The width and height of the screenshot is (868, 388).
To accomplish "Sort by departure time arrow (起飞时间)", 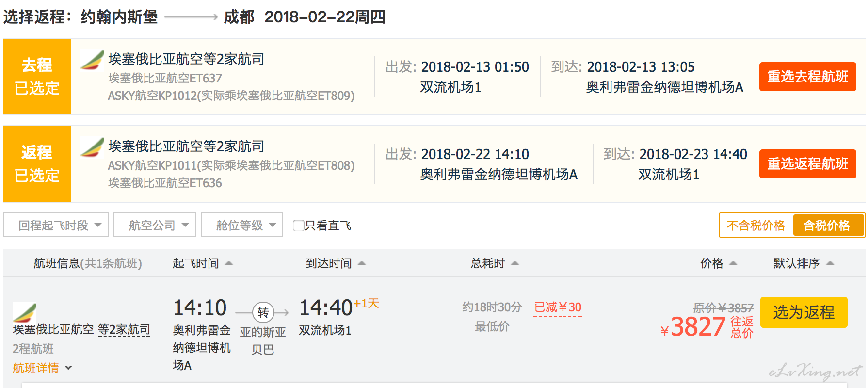I will pyautogui.click(x=229, y=263).
